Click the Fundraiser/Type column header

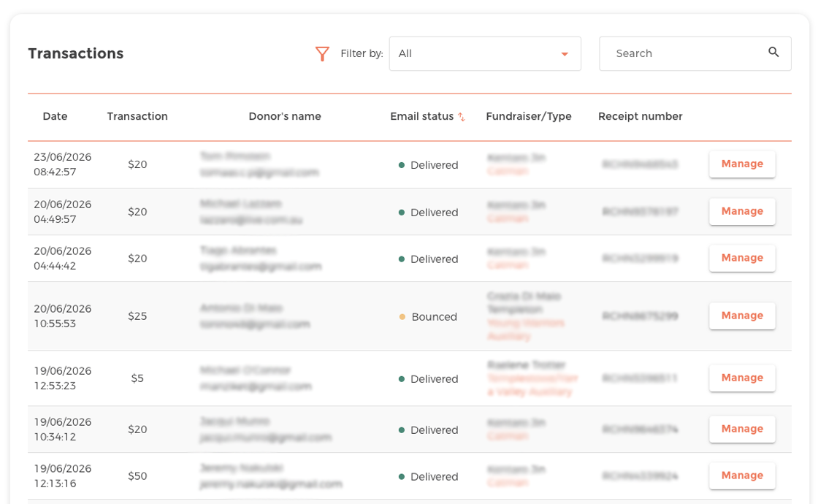click(x=529, y=116)
